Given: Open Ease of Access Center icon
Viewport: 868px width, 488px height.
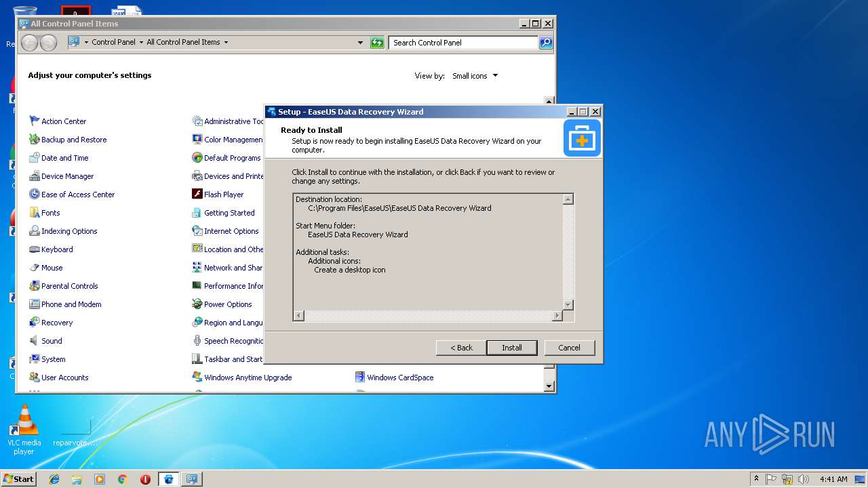Looking at the screenshot, I should pos(35,194).
